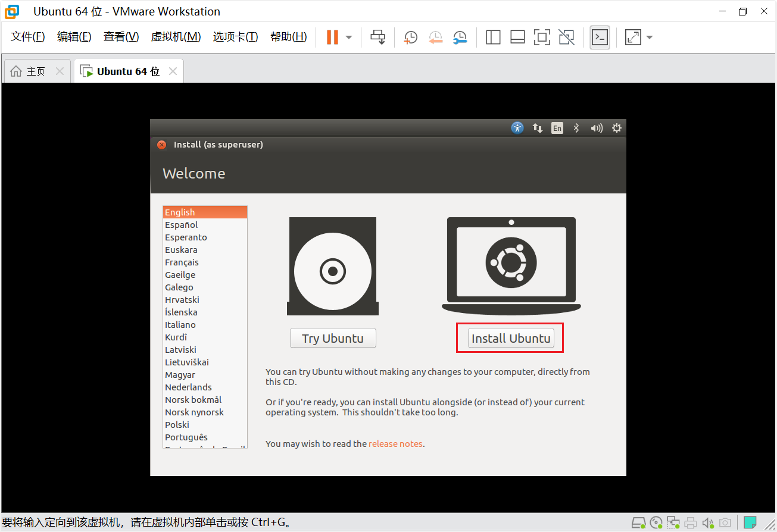Click the hard disk status bar icon
This screenshot has height=532, width=777.
(x=638, y=523)
